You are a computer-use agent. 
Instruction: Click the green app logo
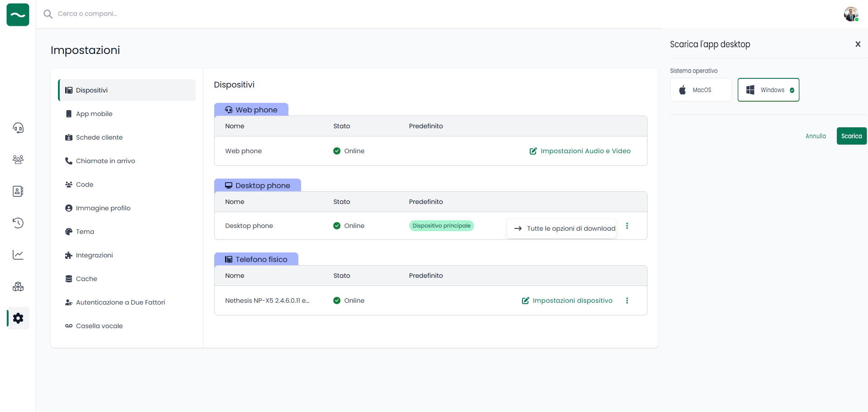[18, 15]
